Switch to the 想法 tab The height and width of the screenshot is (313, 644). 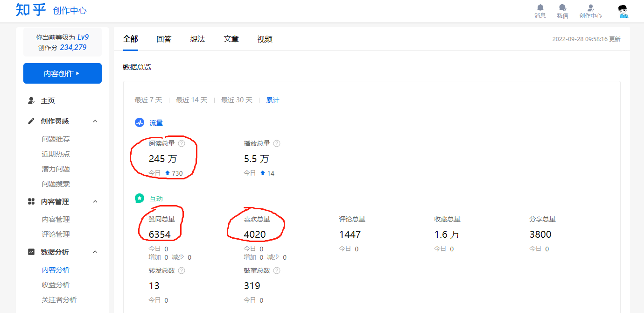point(198,39)
